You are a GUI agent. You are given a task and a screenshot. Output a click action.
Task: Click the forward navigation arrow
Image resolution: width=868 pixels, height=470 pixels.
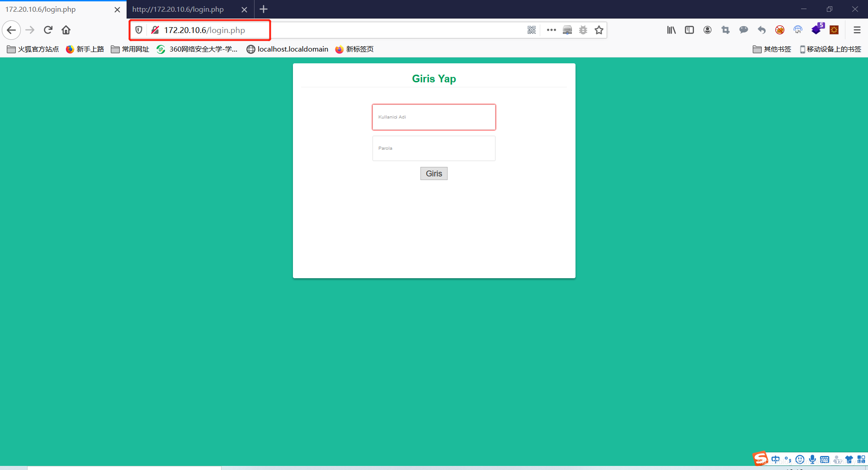click(x=30, y=30)
